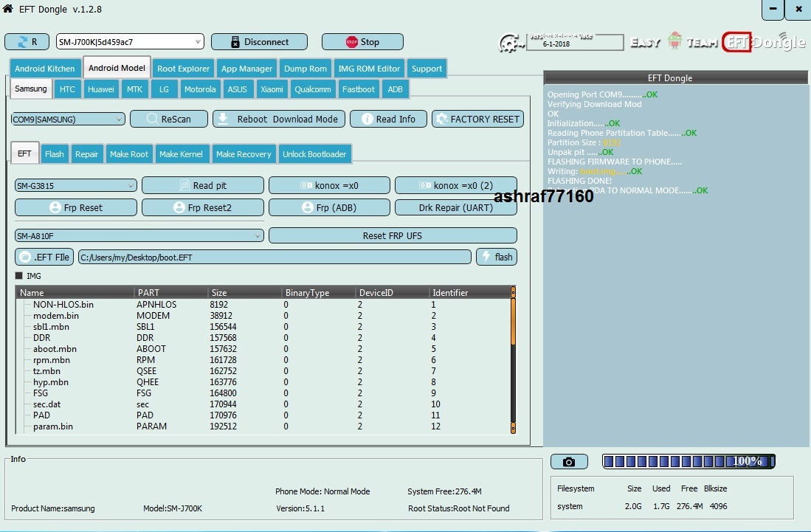The height and width of the screenshot is (532, 811).
Task: Select the ASUS brand tab
Action: point(238,89)
